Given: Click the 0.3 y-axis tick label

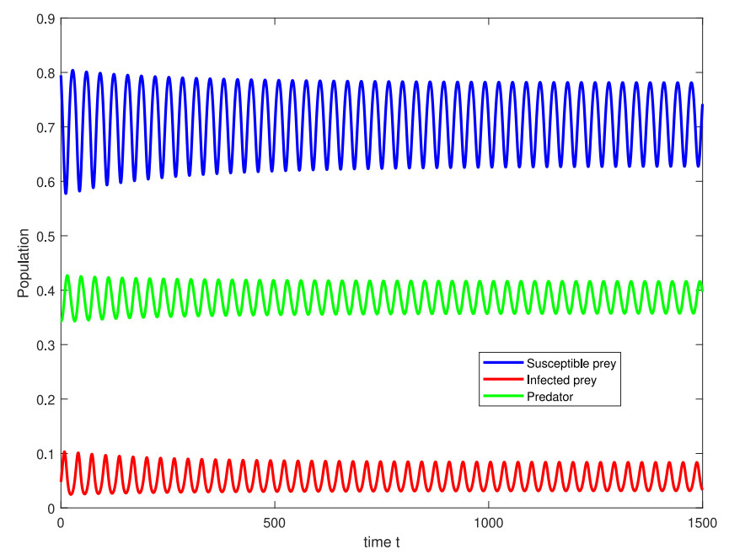Looking at the screenshot, I should click(46, 344).
